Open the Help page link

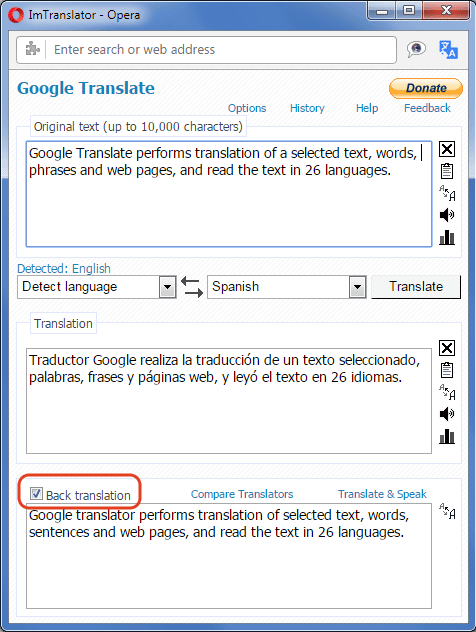pyautogui.click(x=367, y=108)
